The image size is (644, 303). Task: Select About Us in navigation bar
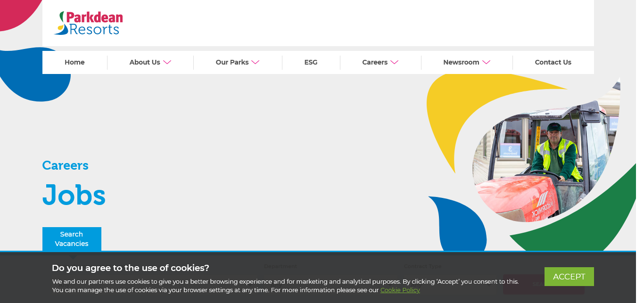pos(145,62)
